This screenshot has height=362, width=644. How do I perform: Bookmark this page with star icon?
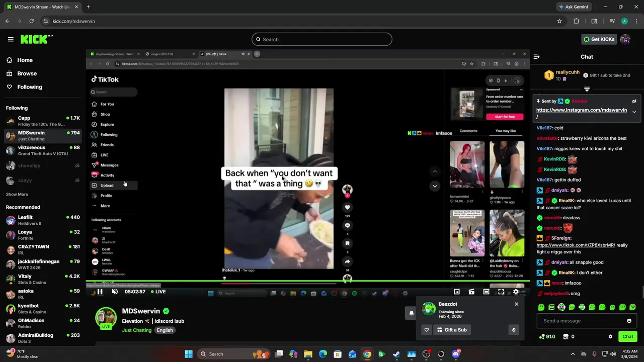coord(559,21)
